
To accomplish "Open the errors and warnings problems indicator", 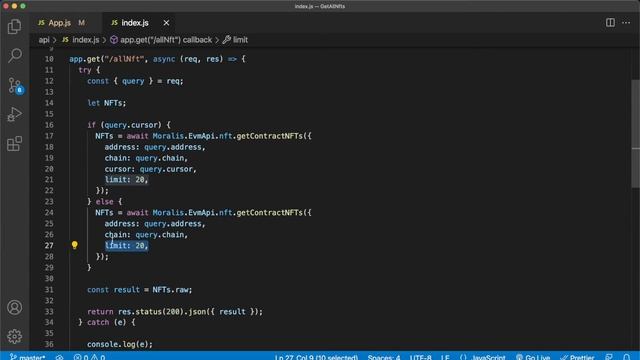I will [x=89, y=357].
